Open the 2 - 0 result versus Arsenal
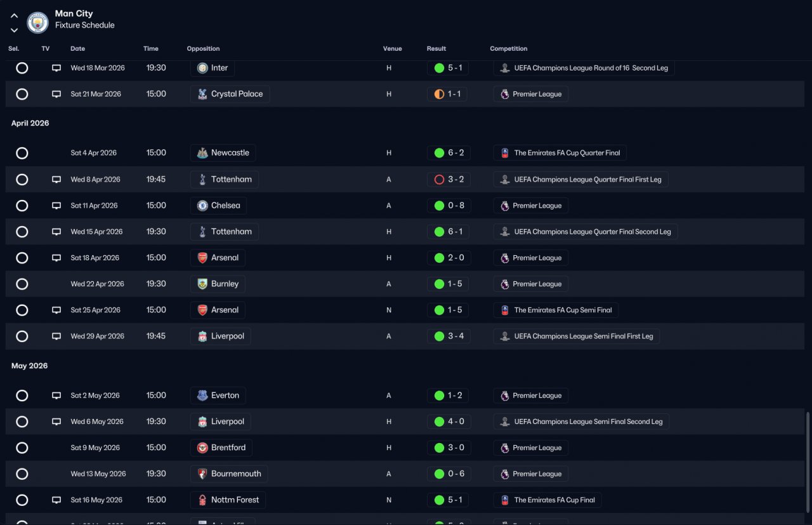This screenshot has height=525, width=812. click(x=449, y=258)
